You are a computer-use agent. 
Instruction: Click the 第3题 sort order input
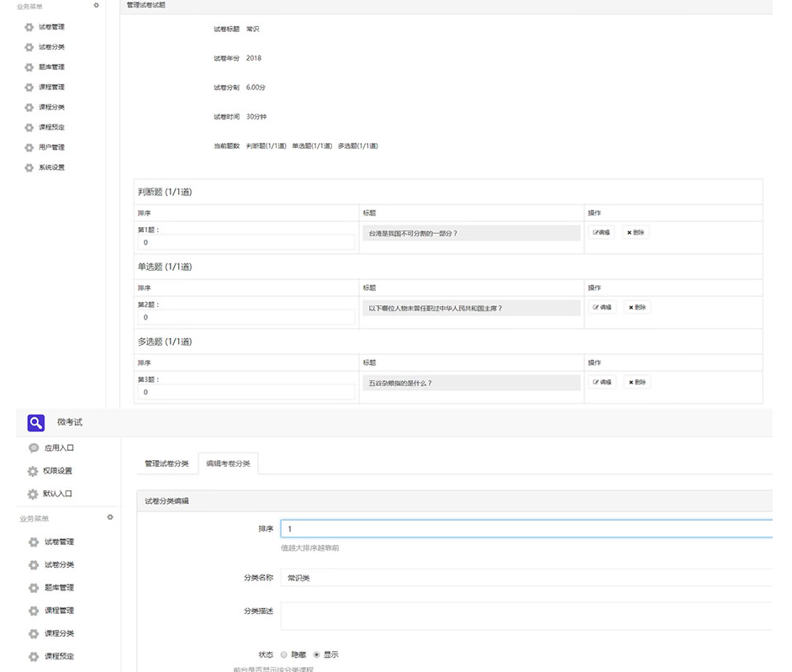coord(246,392)
